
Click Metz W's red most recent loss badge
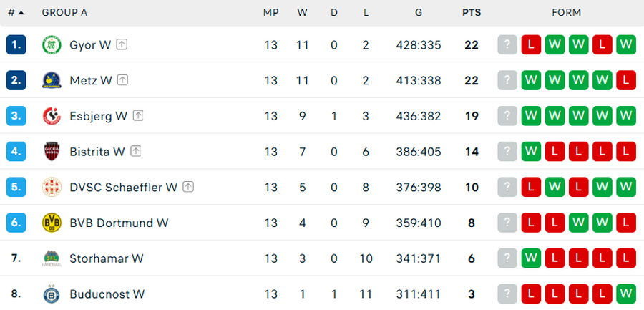coord(625,80)
